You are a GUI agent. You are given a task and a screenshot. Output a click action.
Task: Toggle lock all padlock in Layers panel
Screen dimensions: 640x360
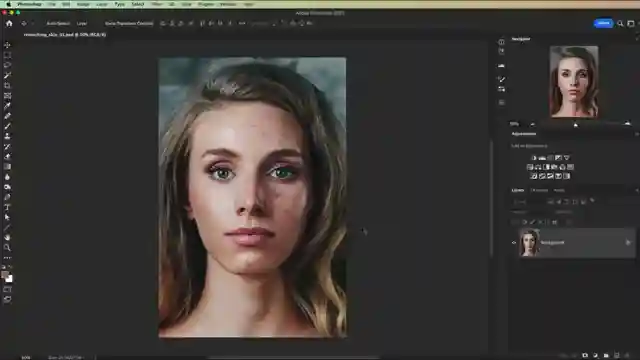554,222
